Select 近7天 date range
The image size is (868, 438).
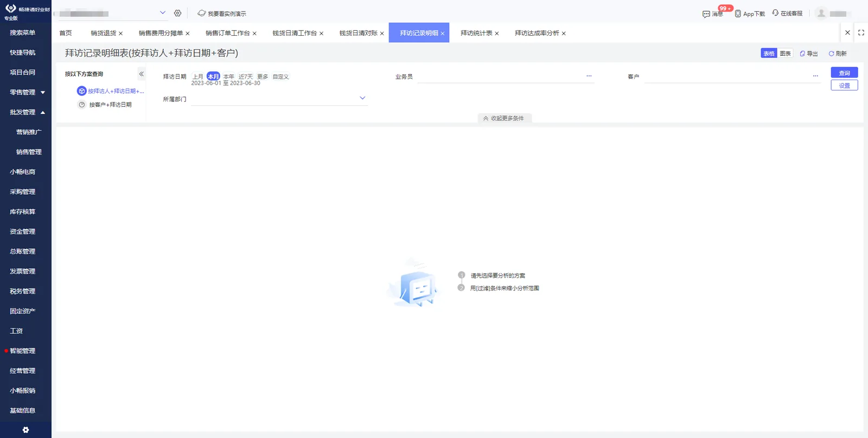tap(246, 76)
